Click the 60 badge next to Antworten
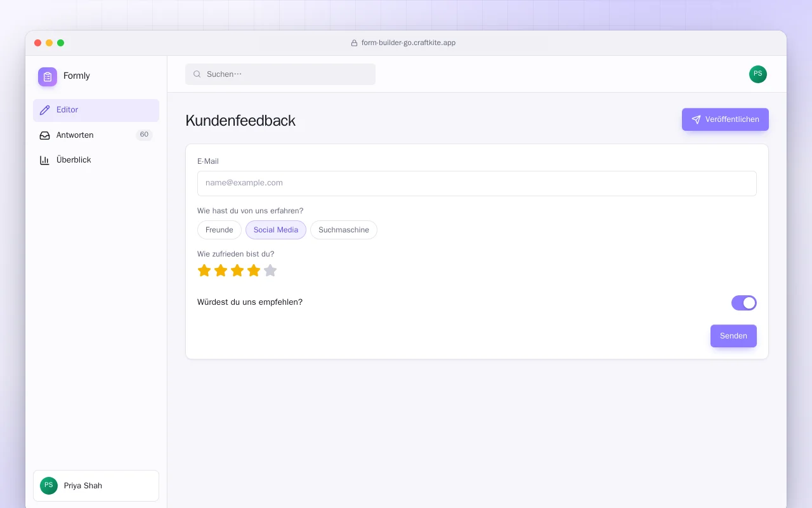 [144, 135]
